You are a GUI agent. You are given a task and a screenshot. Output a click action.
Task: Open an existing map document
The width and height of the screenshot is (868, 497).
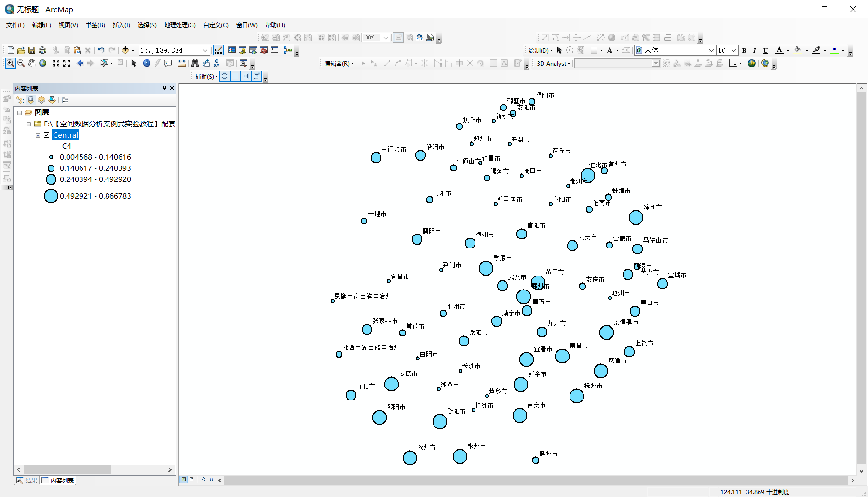pos(21,50)
